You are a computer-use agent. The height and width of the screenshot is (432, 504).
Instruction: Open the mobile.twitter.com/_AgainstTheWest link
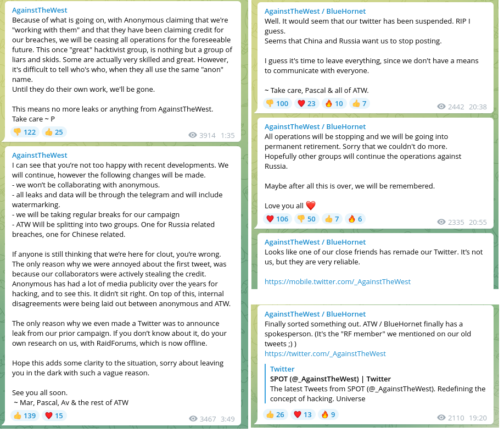click(338, 282)
